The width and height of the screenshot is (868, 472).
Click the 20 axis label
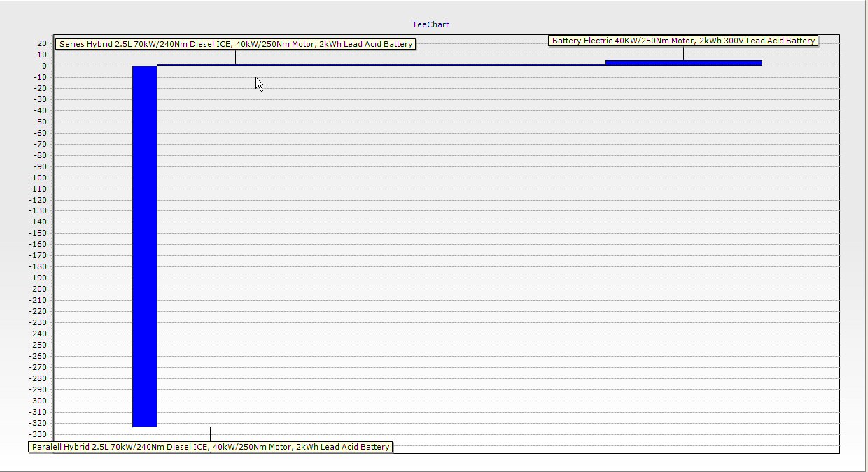point(42,43)
